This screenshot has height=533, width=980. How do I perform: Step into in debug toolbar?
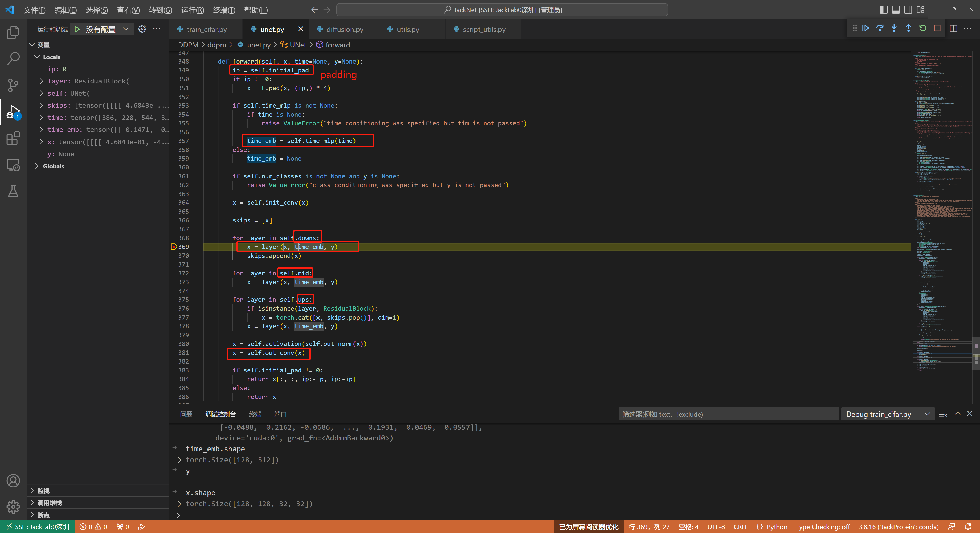894,28
